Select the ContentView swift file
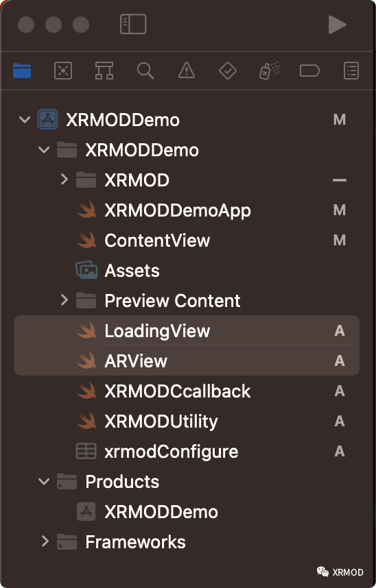Viewport: 376px width, 588px height. click(157, 241)
